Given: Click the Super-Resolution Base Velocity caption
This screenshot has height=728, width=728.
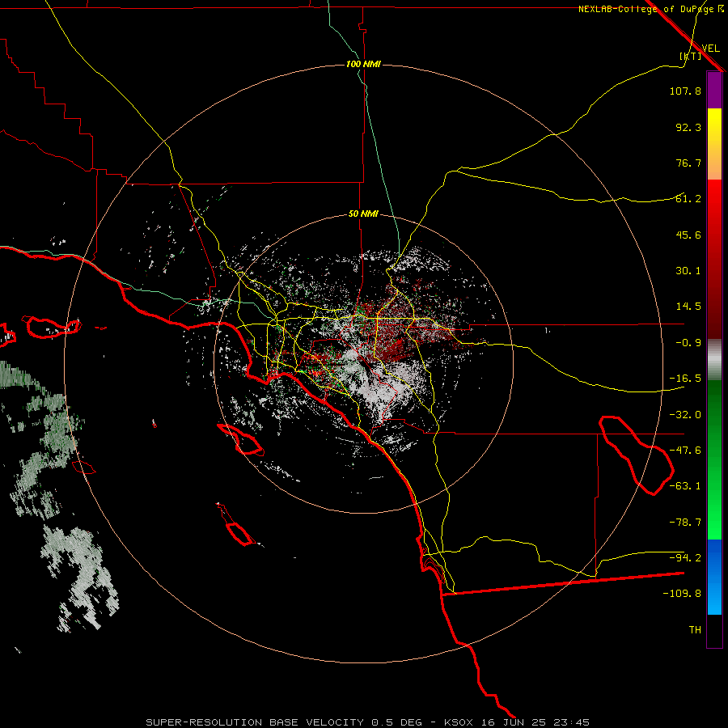Looking at the screenshot, I should click(368, 722).
